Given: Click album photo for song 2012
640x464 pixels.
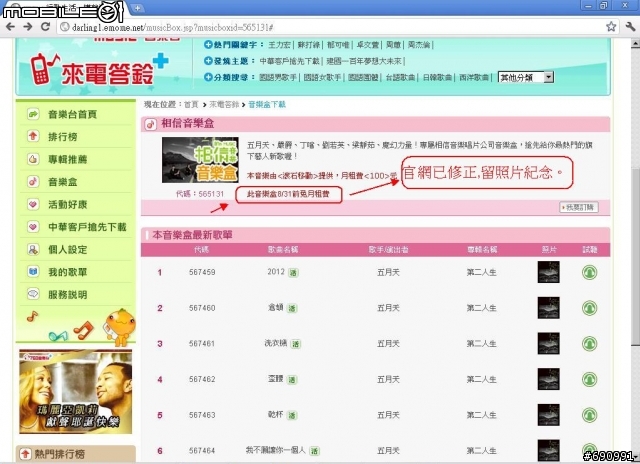Looking at the screenshot, I should click(x=549, y=272).
